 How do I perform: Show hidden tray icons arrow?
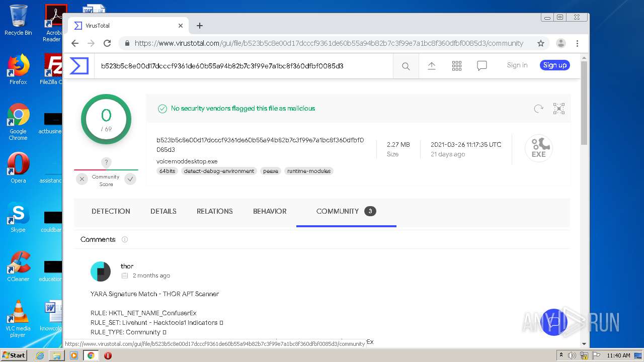(561, 355)
